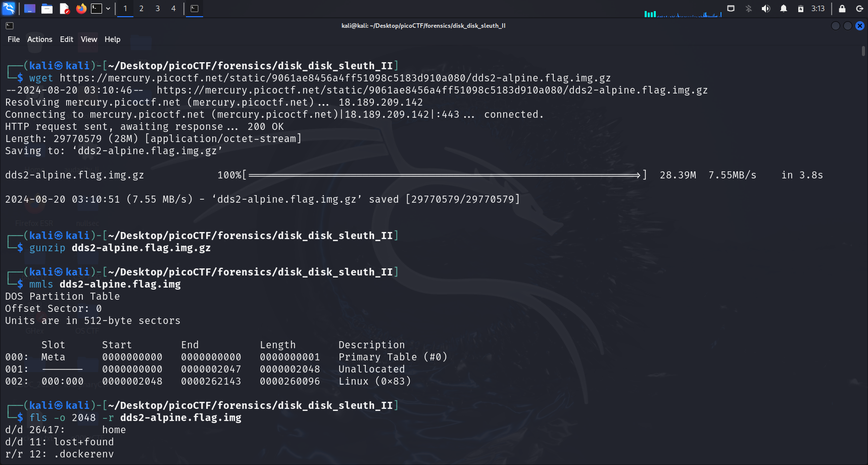Click the show desktop icon in panel
The width and height of the screenshot is (868, 465).
pyautogui.click(x=30, y=9)
